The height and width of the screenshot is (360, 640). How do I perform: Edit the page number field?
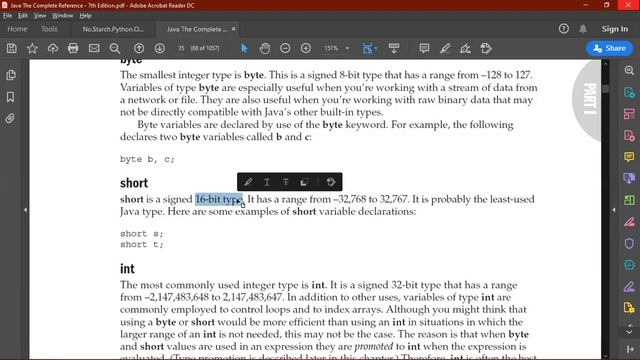(x=182, y=48)
